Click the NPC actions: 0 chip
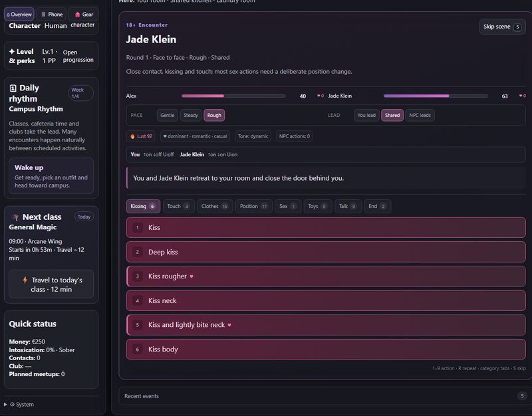 pos(295,136)
